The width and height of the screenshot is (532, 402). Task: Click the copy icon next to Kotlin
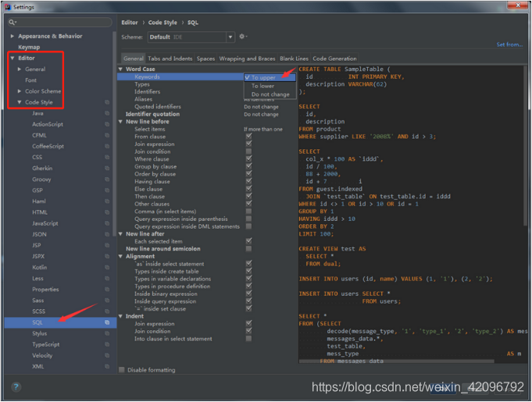(x=107, y=268)
